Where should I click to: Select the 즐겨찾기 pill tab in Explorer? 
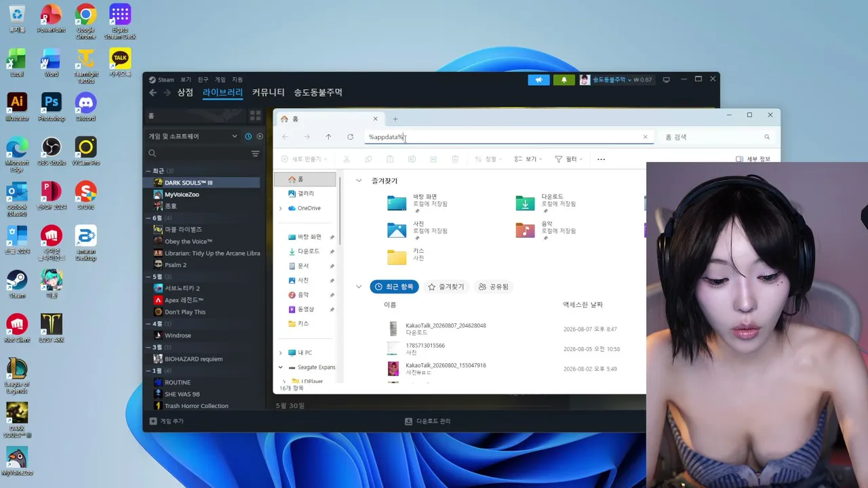tap(446, 287)
